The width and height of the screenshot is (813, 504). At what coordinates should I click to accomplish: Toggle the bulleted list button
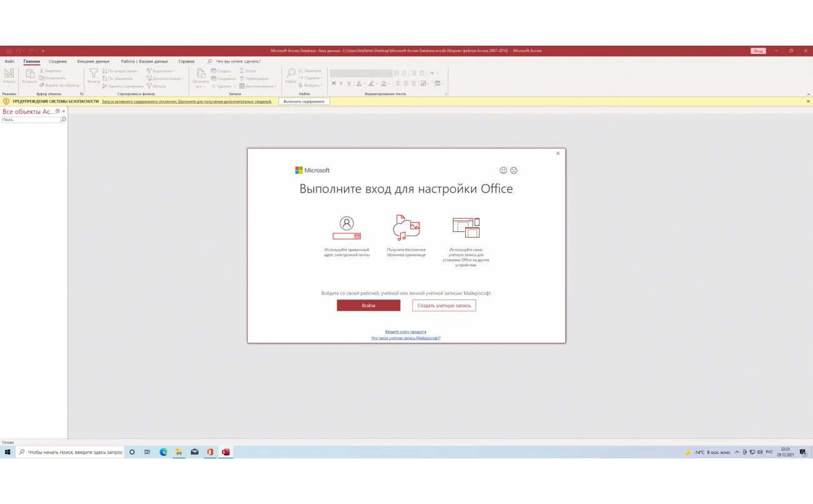tap(396, 73)
